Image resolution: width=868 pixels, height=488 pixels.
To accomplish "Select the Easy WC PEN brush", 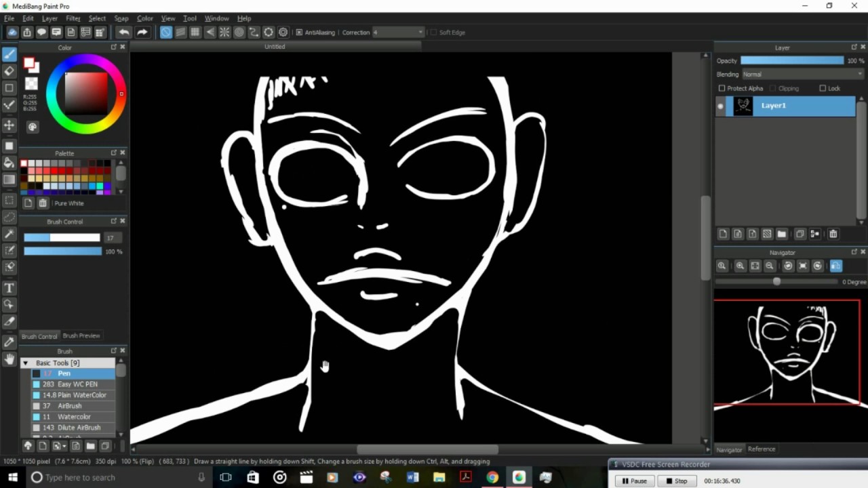I will [x=74, y=384].
